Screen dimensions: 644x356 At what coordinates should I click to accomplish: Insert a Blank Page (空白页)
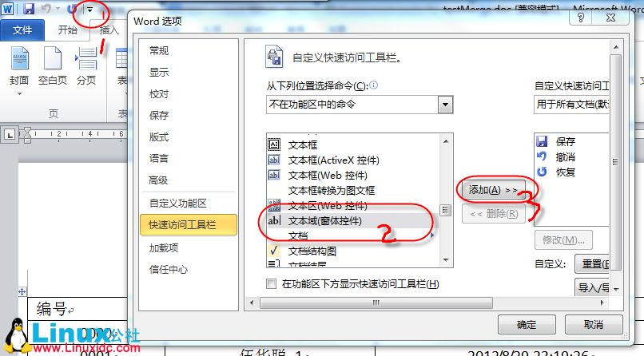(x=53, y=65)
